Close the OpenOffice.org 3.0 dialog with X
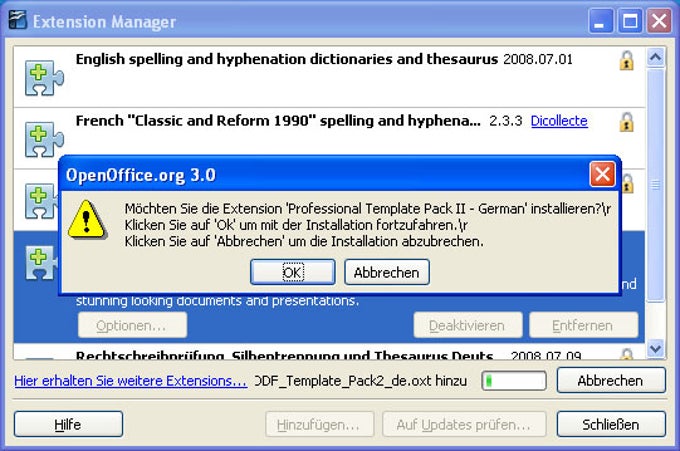680x451 pixels. point(602,174)
